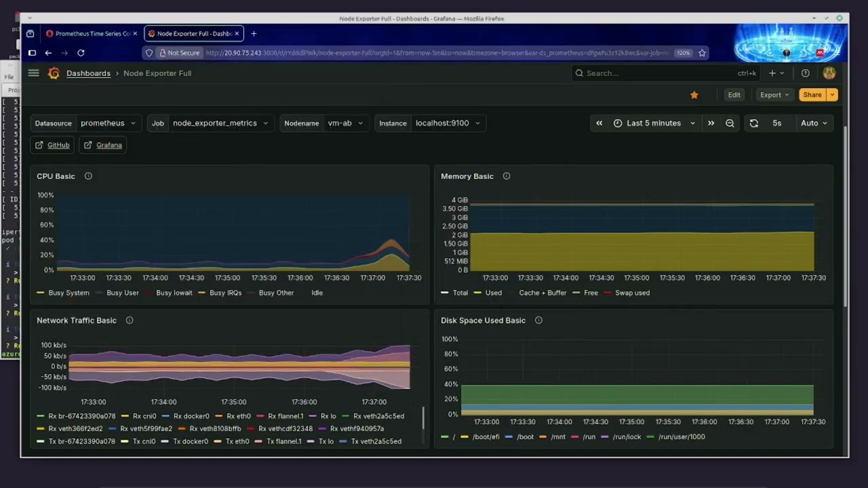
Task: Click the dashboard page vertical scrollbar
Action: click(x=845, y=217)
